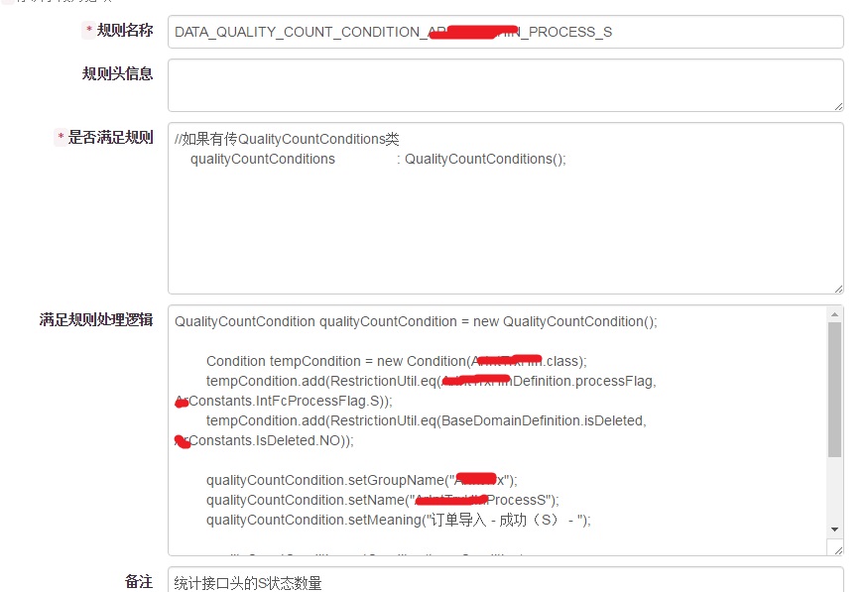Click the scrollbar thumb in 满足规则处理逻辑 area
This screenshot has height=592, width=868.
[x=835, y=390]
